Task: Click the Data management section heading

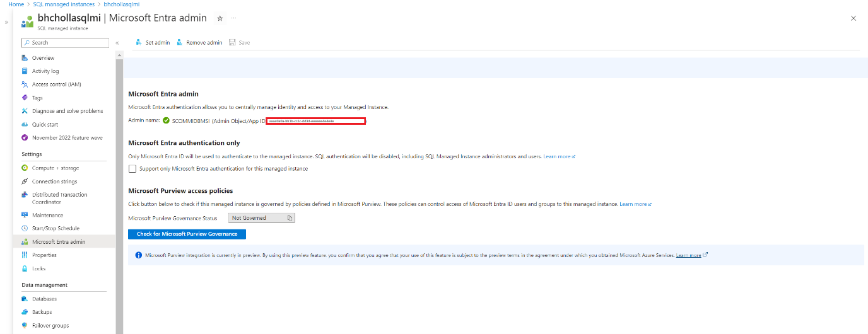Action: click(x=44, y=285)
